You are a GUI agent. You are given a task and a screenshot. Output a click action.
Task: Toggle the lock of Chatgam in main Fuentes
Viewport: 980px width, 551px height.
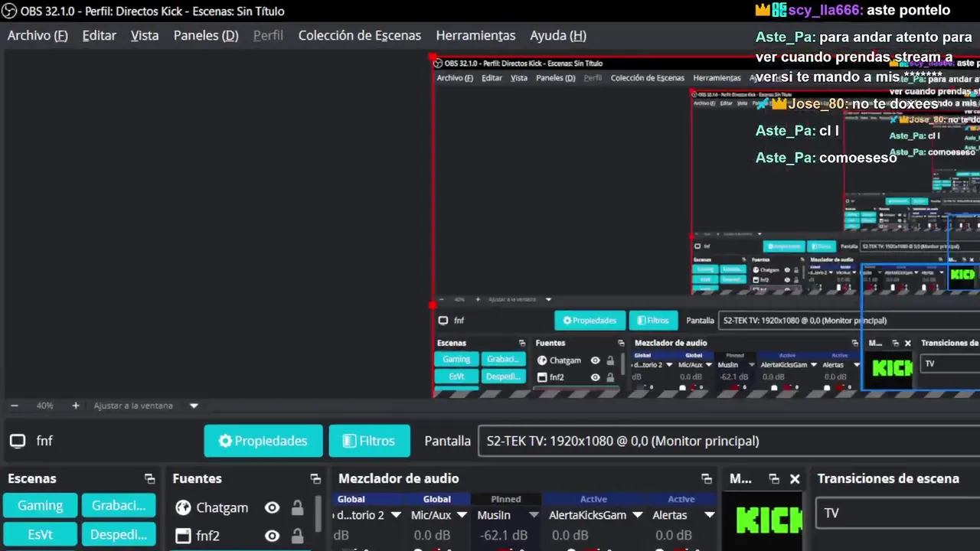click(297, 507)
